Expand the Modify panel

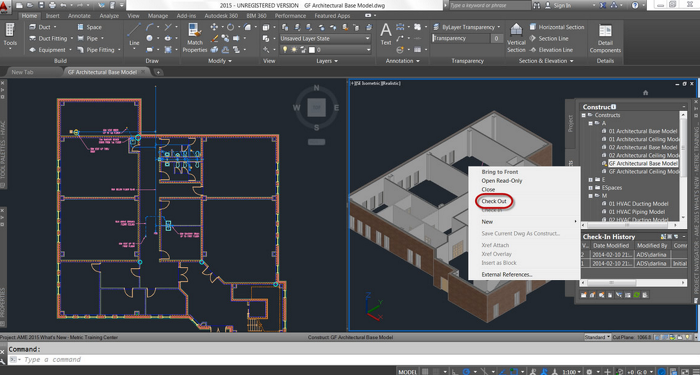[220, 61]
